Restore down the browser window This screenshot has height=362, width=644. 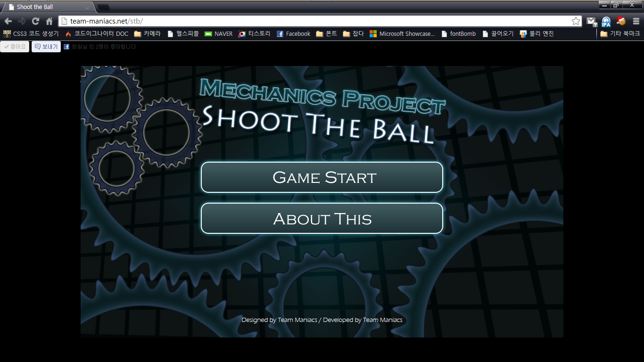tap(616, 5)
